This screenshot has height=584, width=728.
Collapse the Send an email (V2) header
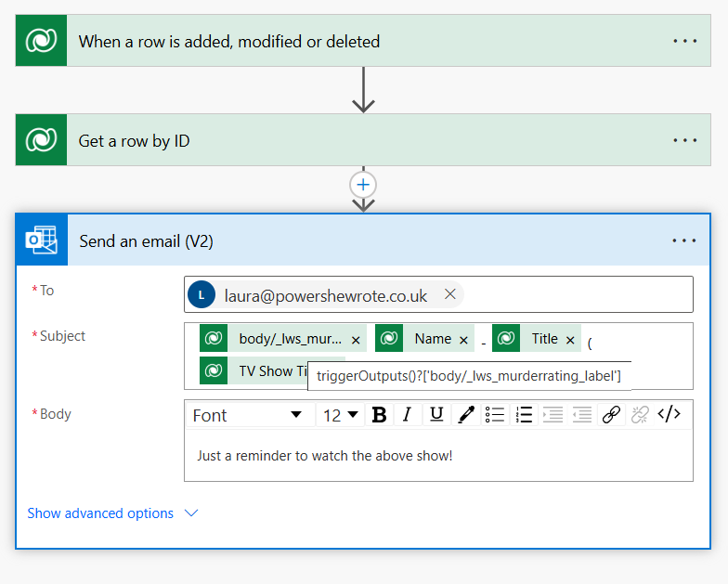pyautogui.click(x=363, y=240)
